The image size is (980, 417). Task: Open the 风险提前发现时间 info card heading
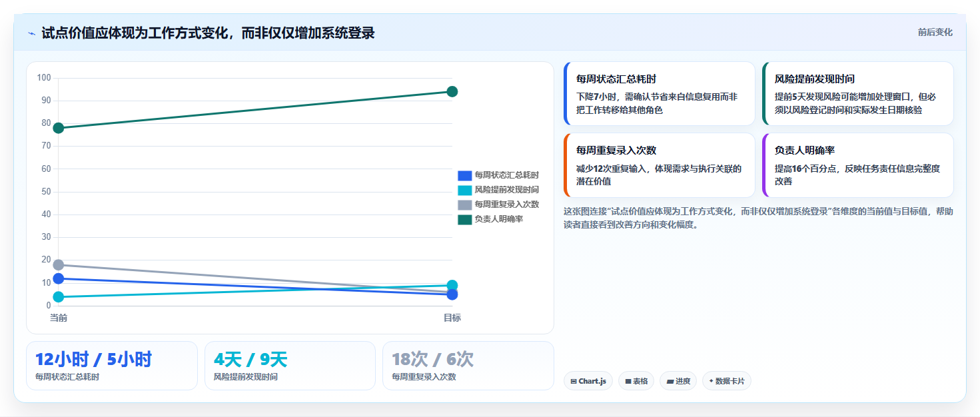point(815,79)
